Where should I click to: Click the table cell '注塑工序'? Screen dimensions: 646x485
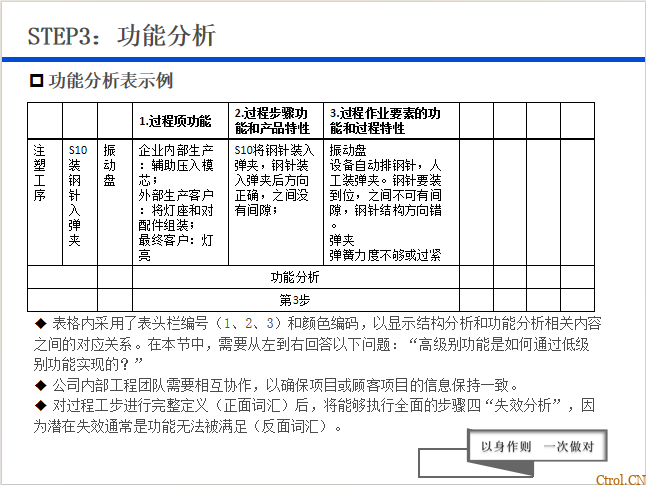45,202
